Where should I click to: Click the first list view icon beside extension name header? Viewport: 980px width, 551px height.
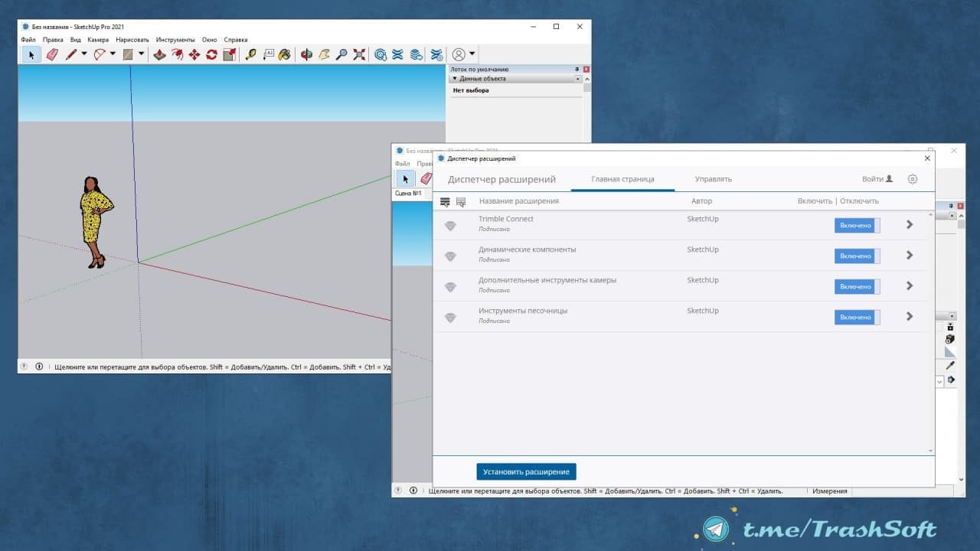[x=445, y=201]
